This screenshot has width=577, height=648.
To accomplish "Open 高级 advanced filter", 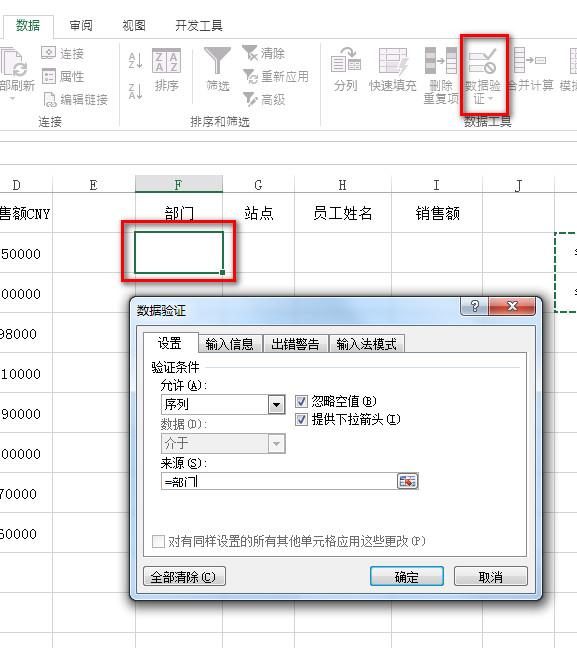I will coord(264,100).
